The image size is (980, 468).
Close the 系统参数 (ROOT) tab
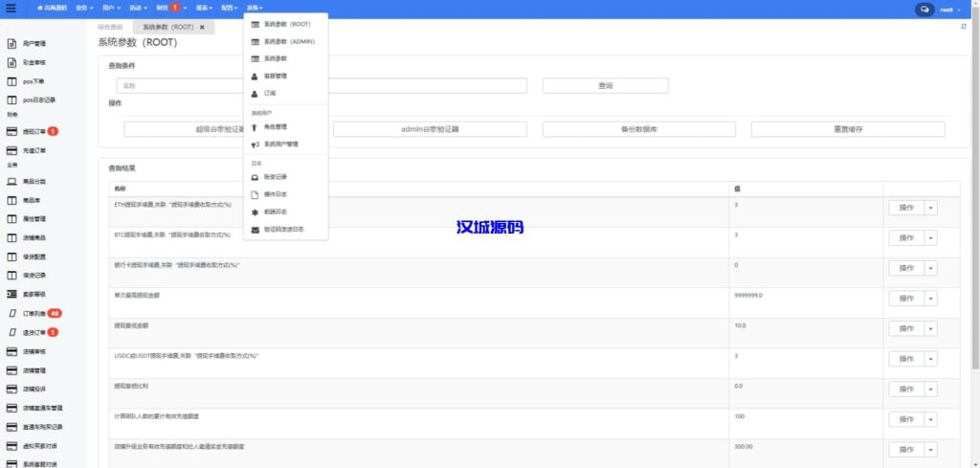[x=202, y=27]
